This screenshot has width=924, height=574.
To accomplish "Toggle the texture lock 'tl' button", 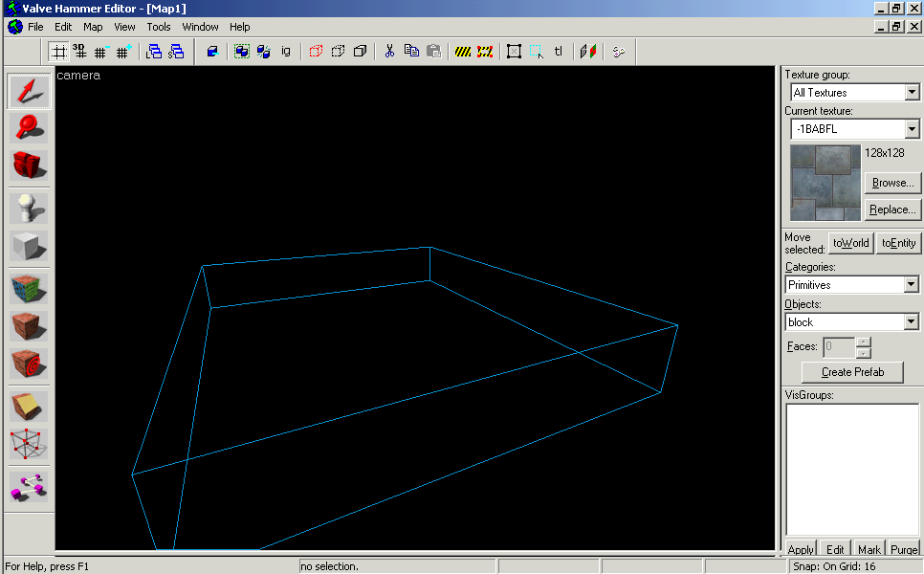I will pyautogui.click(x=559, y=52).
